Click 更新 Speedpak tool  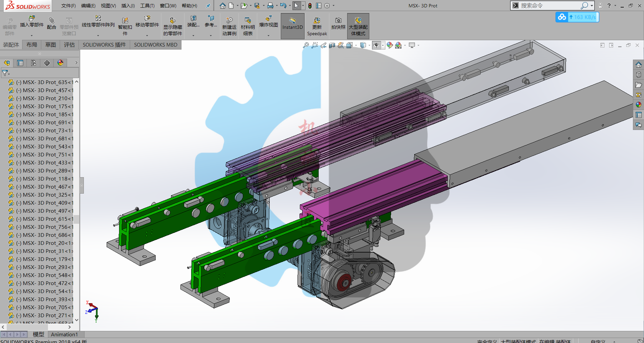317,26
